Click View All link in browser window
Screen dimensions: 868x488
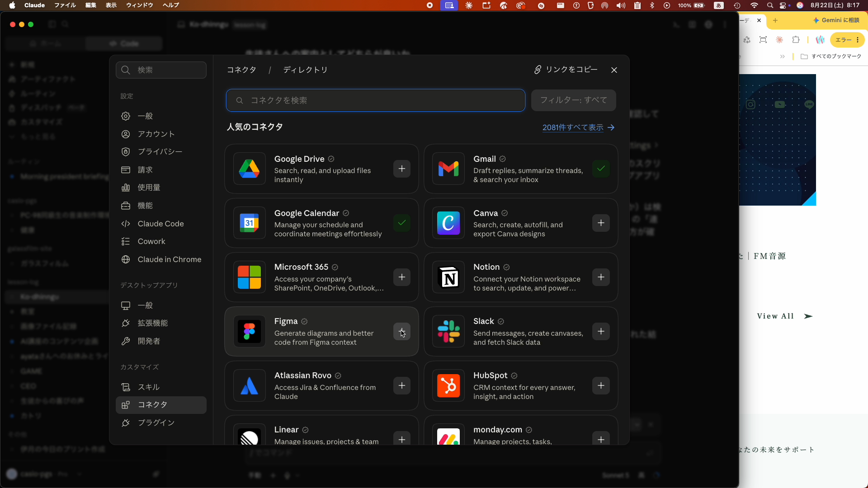tap(785, 316)
